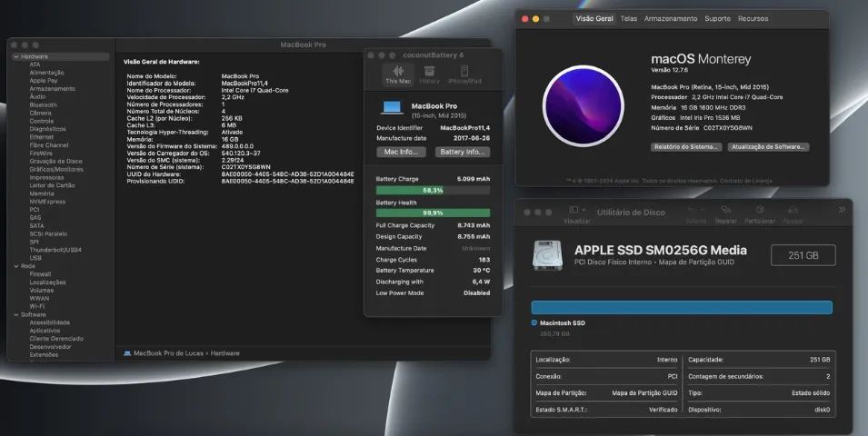Viewport: 868px width, 436px height.
Task: Click the macOS Monterey logo circle
Action: tap(584, 105)
